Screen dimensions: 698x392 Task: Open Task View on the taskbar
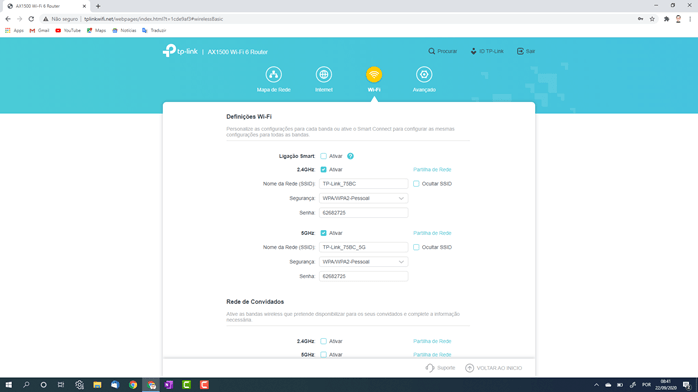(x=61, y=385)
